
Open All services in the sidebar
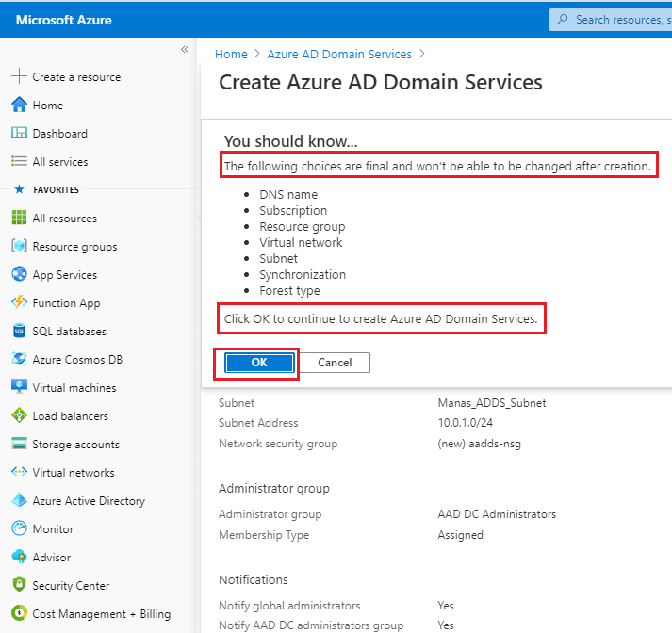(x=59, y=162)
